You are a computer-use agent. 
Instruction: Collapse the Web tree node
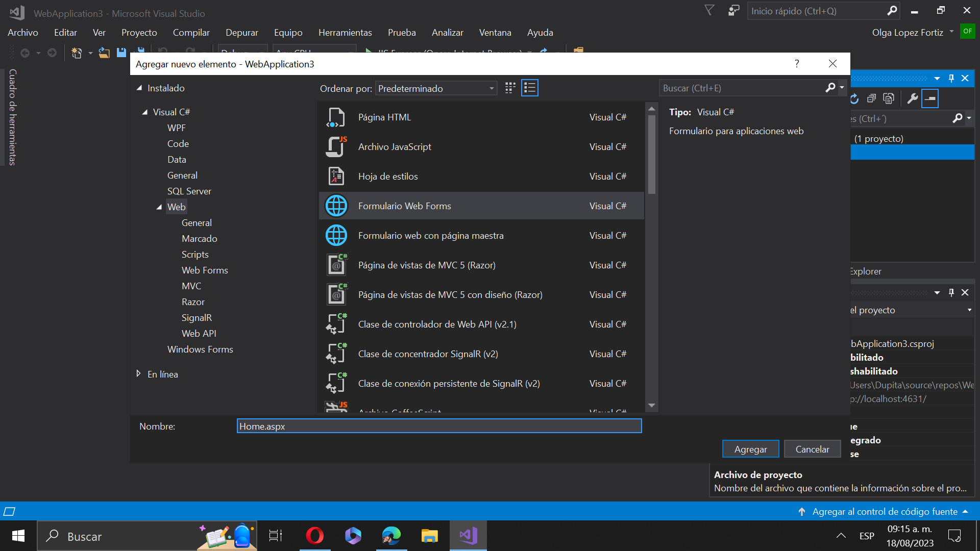[159, 207]
